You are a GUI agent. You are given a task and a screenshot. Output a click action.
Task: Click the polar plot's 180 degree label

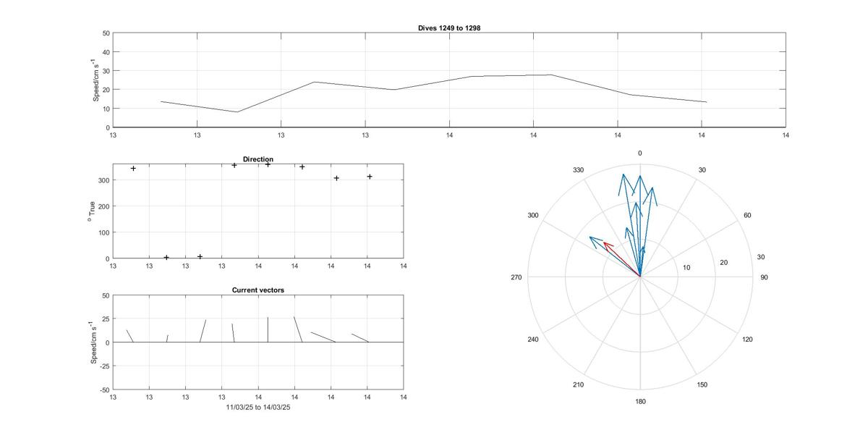pos(640,402)
